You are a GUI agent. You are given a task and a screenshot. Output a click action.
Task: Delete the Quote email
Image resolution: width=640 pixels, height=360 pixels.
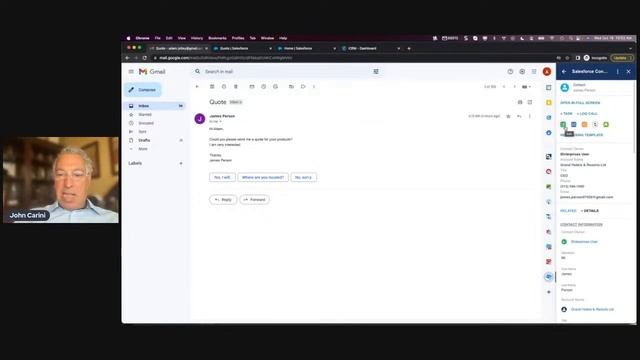[x=236, y=87]
